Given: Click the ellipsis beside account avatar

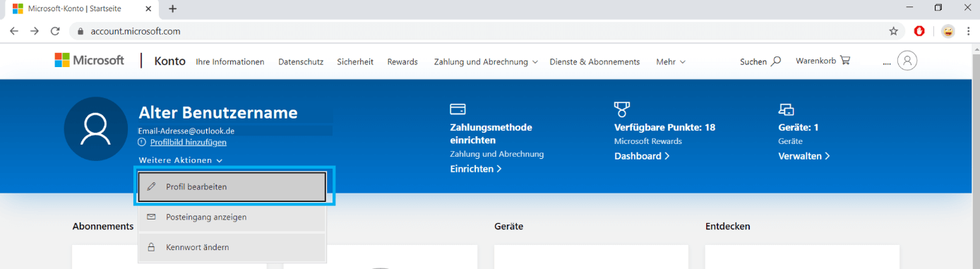Looking at the screenshot, I should coord(887,64).
